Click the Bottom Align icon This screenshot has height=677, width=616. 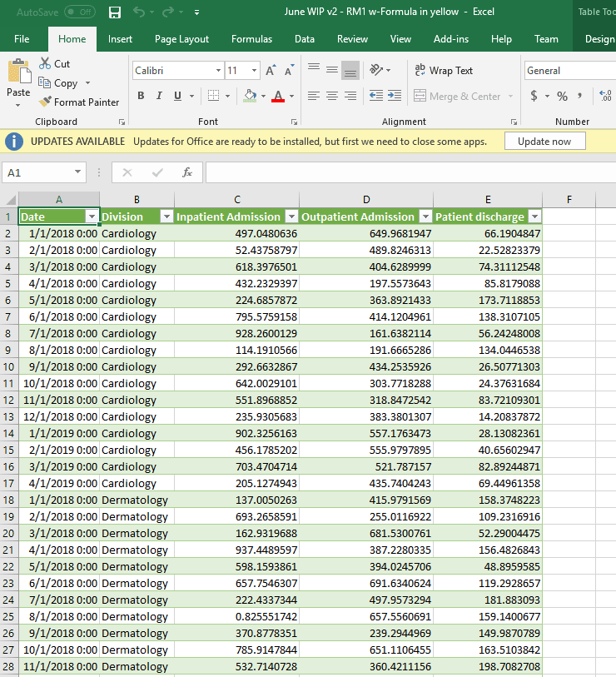coord(350,71)
